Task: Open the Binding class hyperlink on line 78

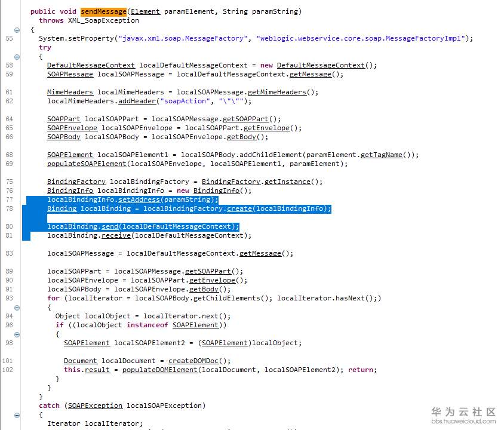Action: click(61, 208)
